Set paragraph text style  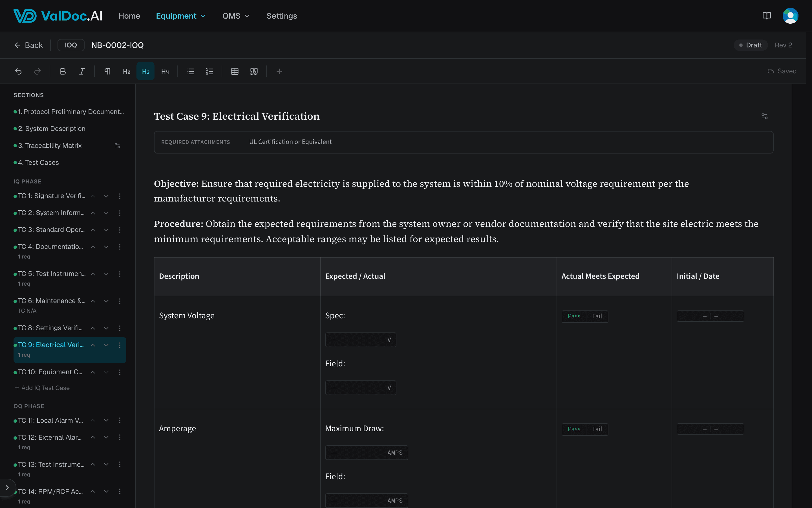click(107, 71)
